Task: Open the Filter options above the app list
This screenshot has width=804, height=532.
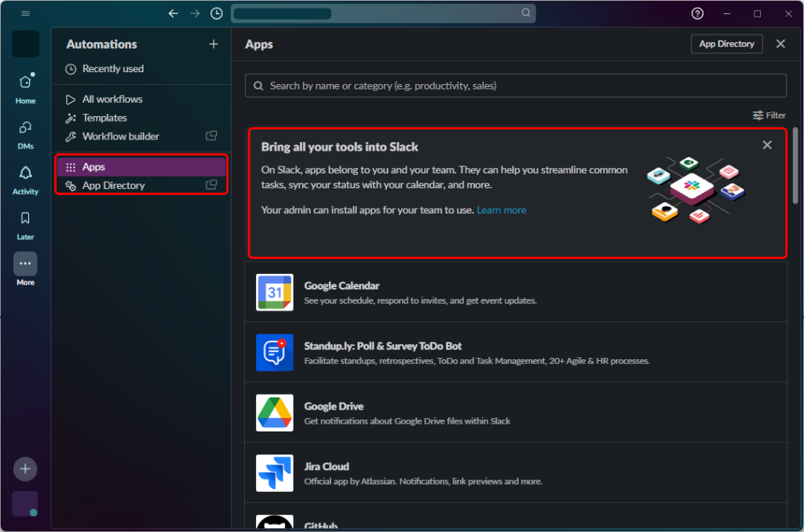Action: (769, 115)
